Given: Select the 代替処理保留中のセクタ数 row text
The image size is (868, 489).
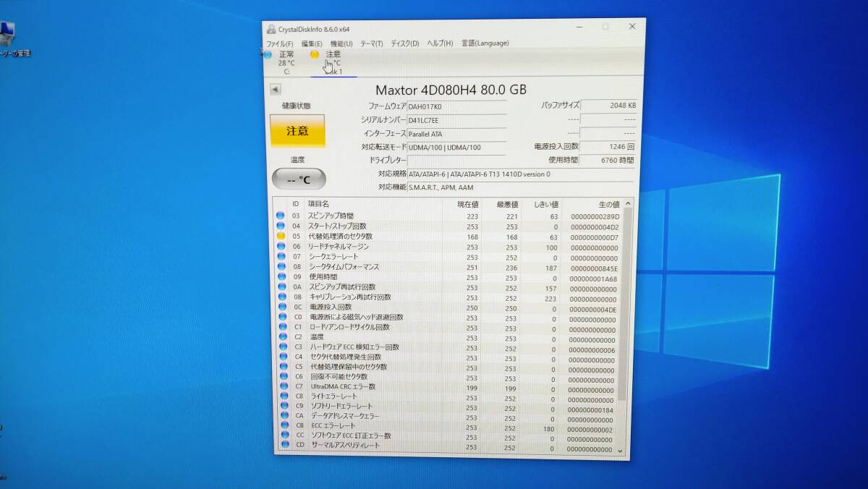Looking at the screenshot, I should (x=349, y=367).
